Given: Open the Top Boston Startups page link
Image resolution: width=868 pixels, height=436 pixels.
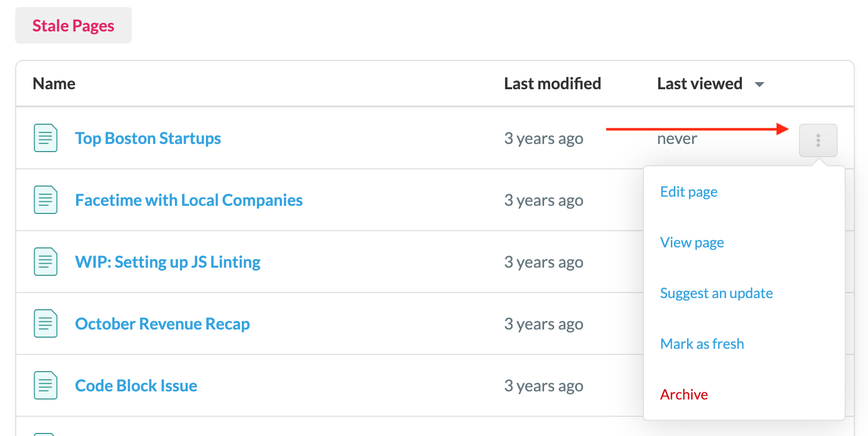Looking at the screenshot, I should [148, 138].
